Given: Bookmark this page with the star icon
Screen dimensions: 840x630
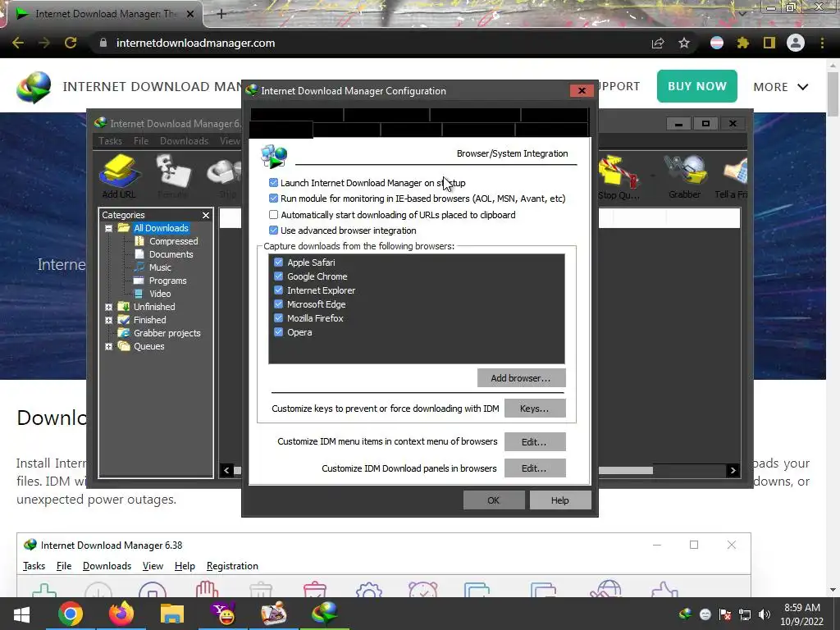Looking at the screenshot, I should coord(684,43).
